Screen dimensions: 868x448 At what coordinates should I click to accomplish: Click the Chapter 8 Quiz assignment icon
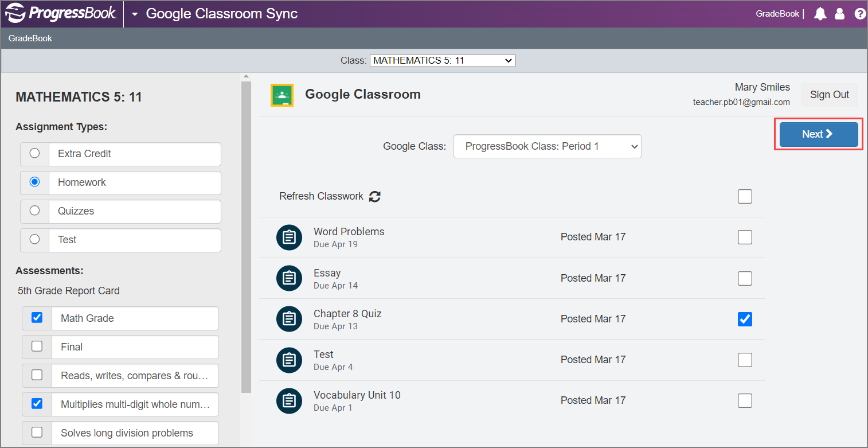290,319
